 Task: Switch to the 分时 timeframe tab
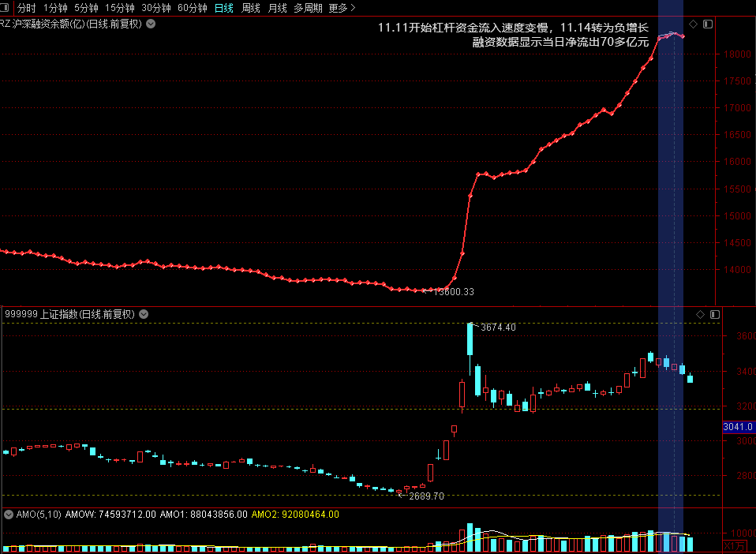(26, 8)
